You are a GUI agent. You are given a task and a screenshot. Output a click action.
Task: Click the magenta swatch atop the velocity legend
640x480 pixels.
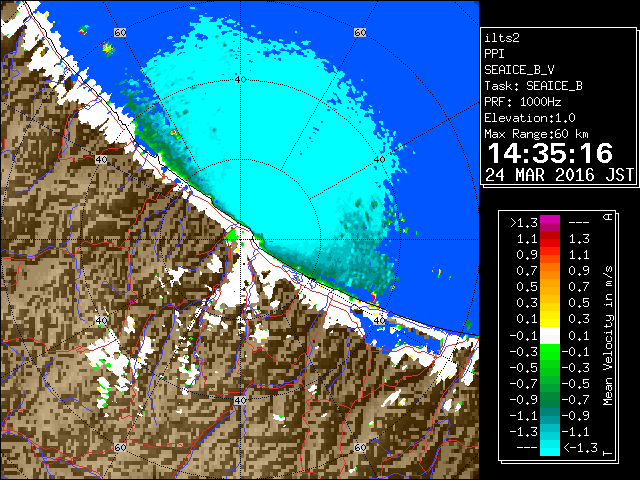pos(550,223)
